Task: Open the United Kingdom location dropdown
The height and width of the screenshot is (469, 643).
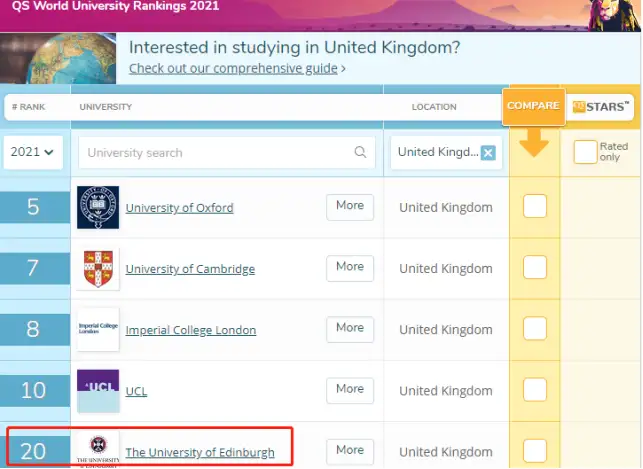Action: [437, 152]
